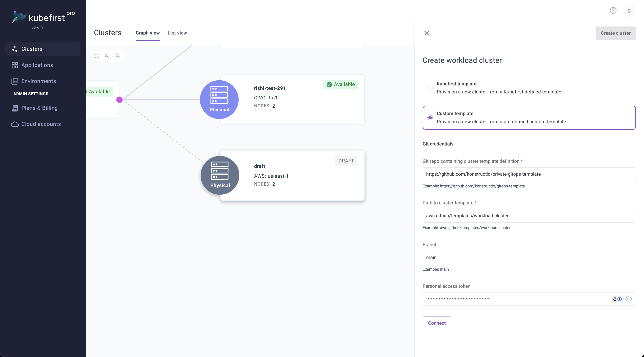Click the Branch input field
The height and width of the screenshot is (357, 644).
529,257
